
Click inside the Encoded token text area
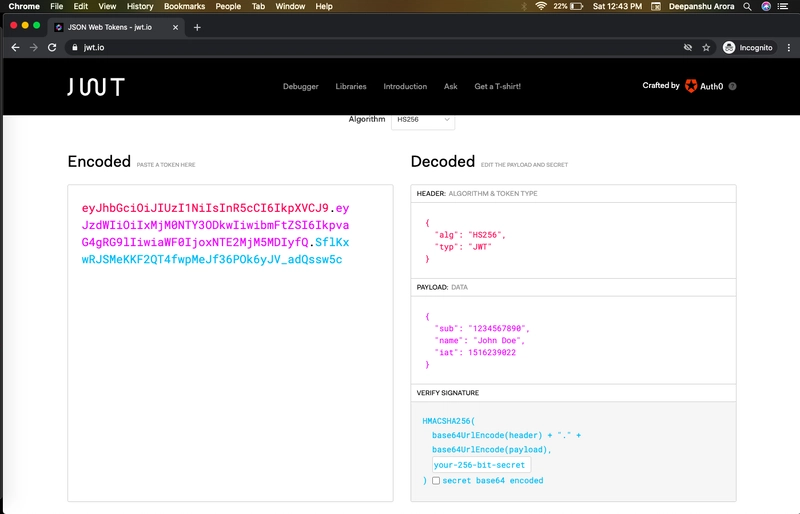230,343
